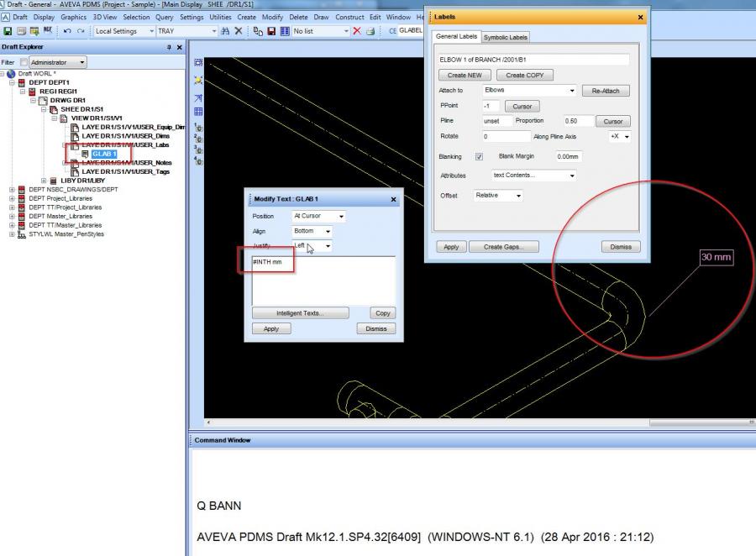Click Create Gaps button in Labels dialog

click(x=503, y=247)
